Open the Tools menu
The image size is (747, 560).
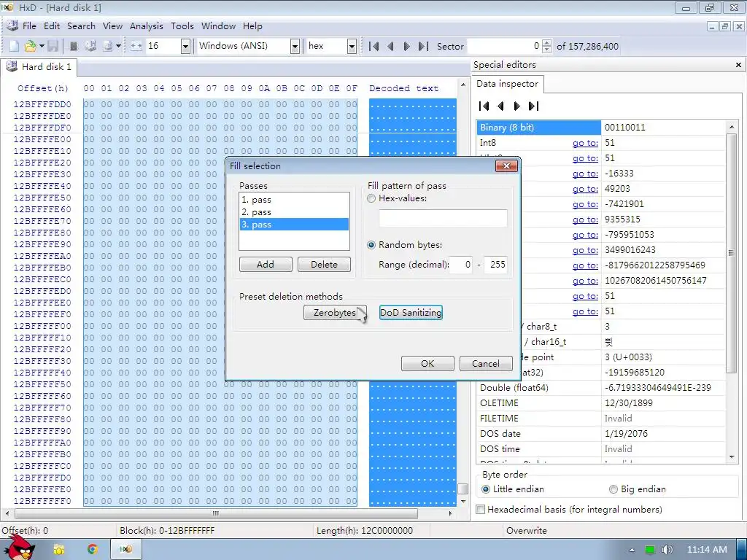pos(182,26)
